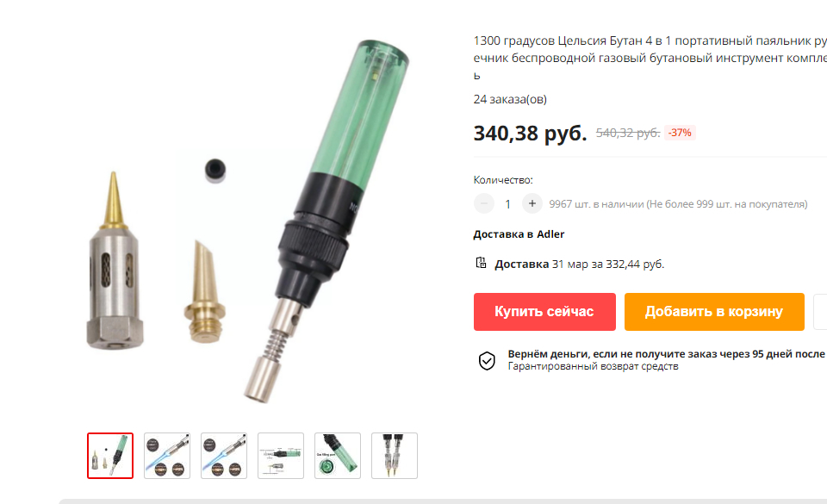Image resolution: width=827 pixels, height=504 pixels.
Task: Select the first thumbnail with red border
Action: [110, 456]
